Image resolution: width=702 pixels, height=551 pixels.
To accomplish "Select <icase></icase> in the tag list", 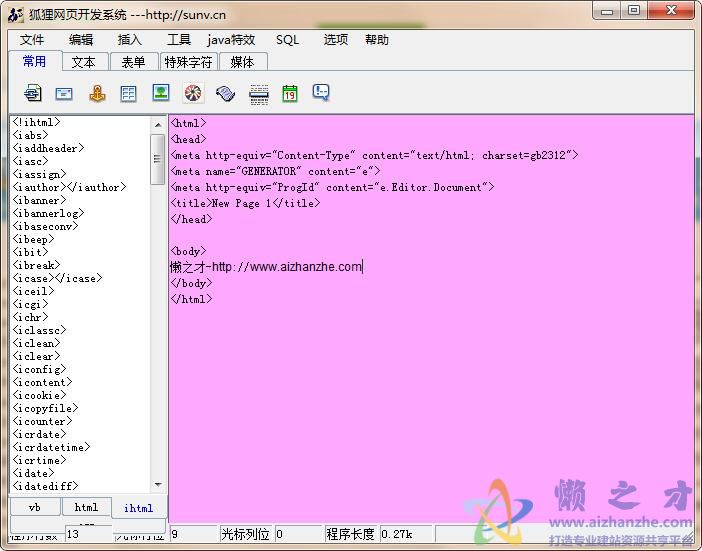I will pos(57,278).
